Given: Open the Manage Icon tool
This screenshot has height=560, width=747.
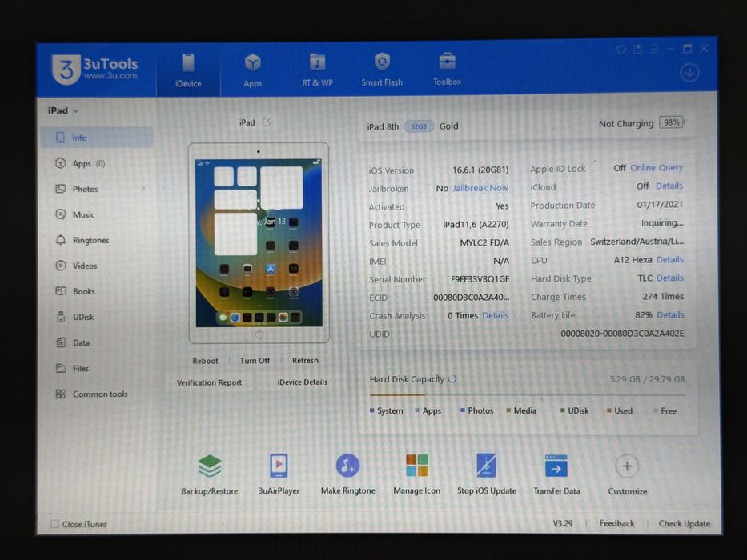Looking at the screenshot, I should click(417, 474).
